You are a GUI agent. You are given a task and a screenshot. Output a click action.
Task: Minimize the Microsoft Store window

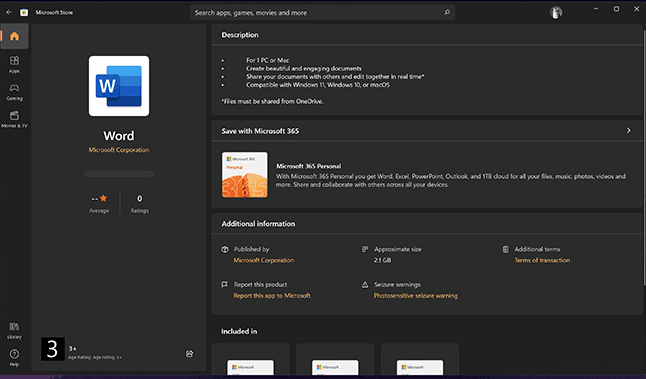click(596, 9)
